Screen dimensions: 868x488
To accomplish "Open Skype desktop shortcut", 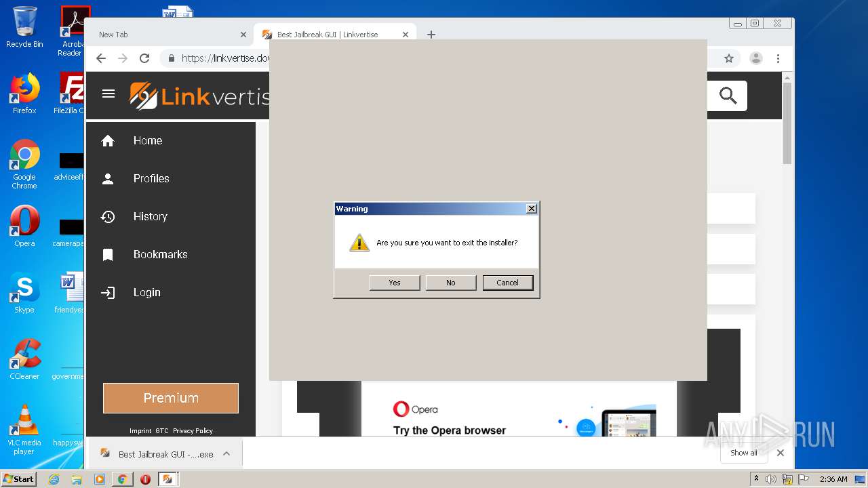I will pyautogui.click(x=24, y=293).
